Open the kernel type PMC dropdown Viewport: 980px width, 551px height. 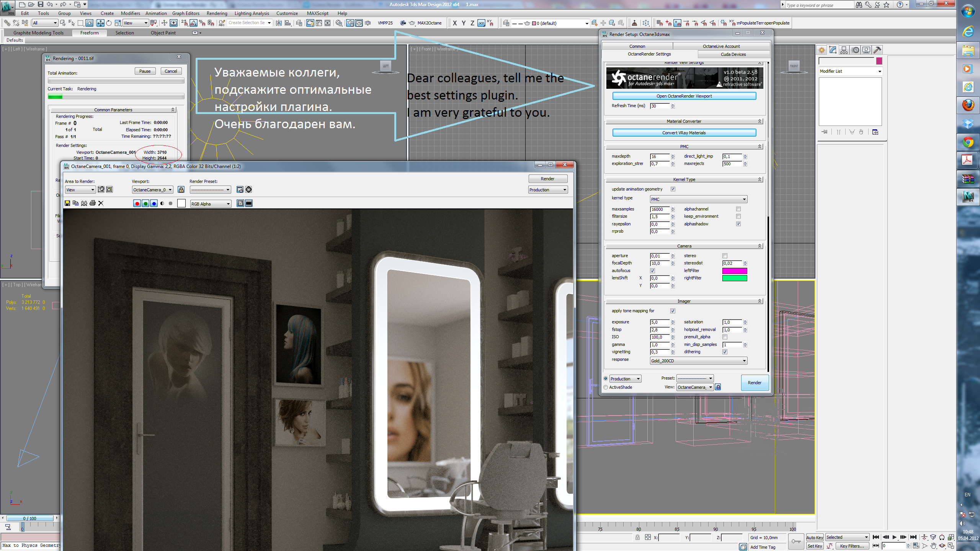coord(698,199)
